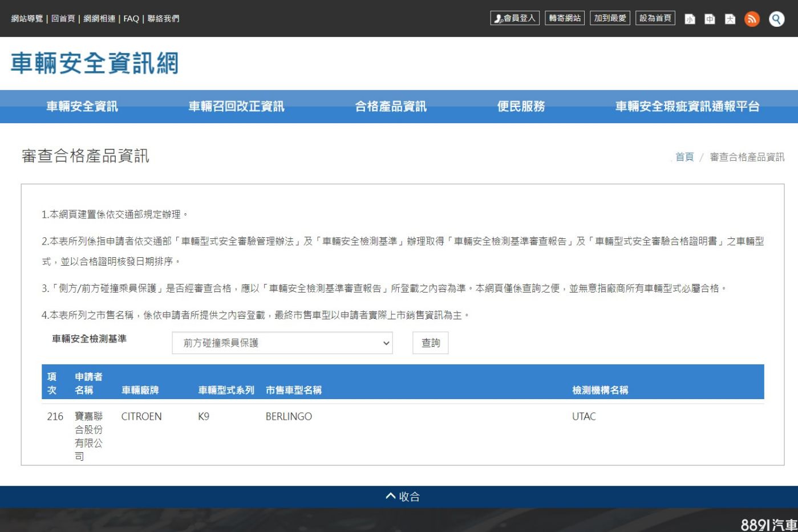The height and width of the screenshot is (532, 798).
Task: Select 合格產品資訊 in navigation bar
Action: pyautogui.click(x=391, y=107)
